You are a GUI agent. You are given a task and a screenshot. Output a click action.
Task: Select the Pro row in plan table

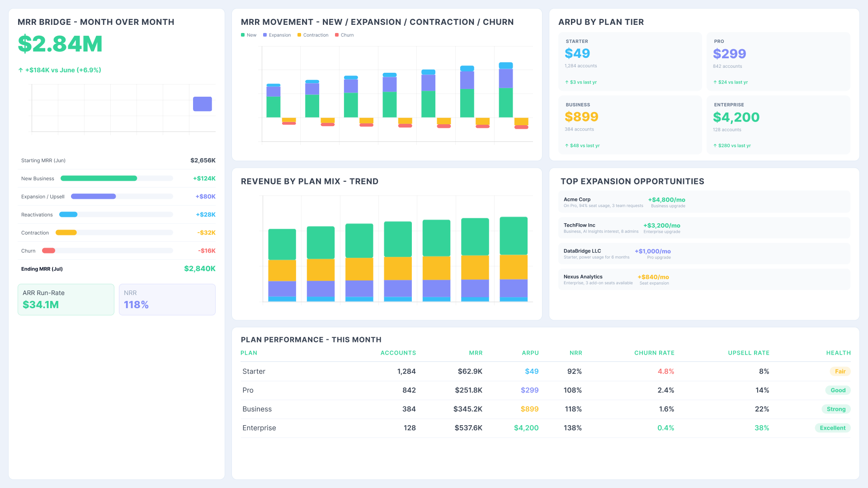[546, 390]
